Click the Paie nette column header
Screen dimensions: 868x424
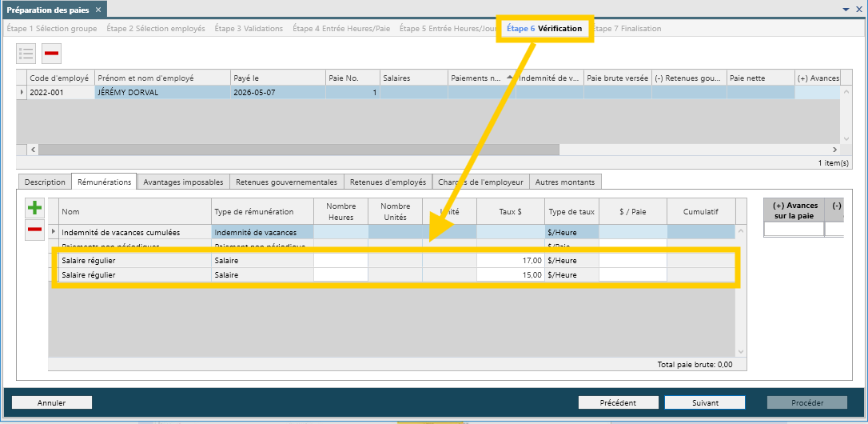tap(761, 78)
